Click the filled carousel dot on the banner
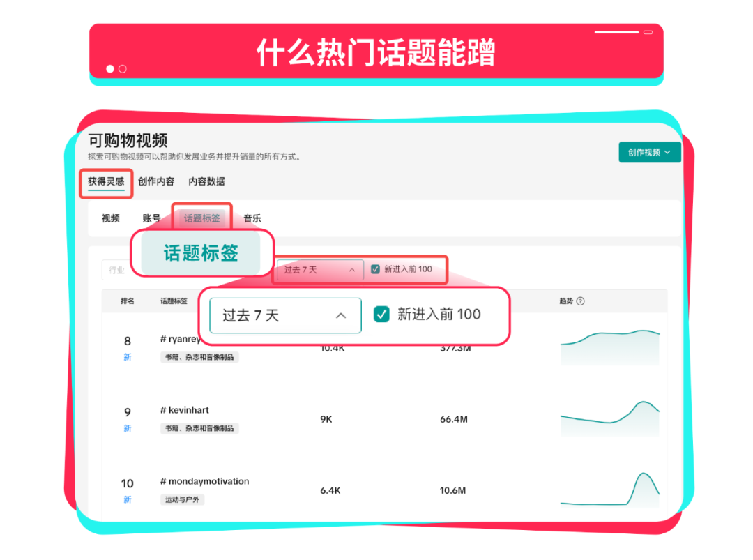This screenshot has height=560, width=753. pos(109,70)
